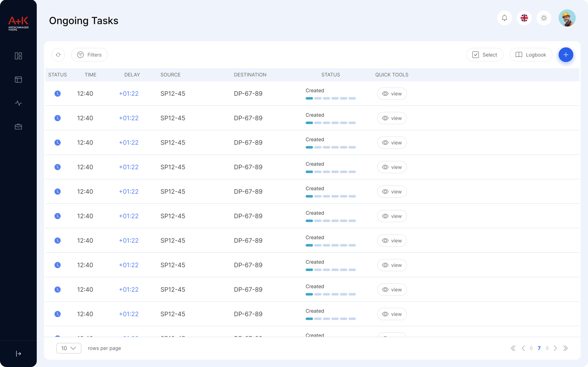The width and height of the screenshot is (588, 367).
Task: Open the Logbook
Action: click(531, 55)
